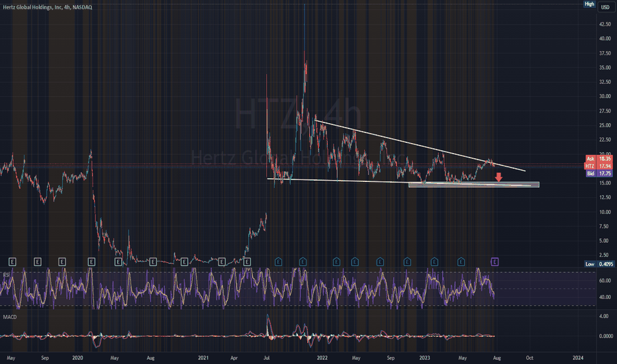Click the 15.00 price axis label
Viewport: 617px width, 364px height.
tap(605, 183)
